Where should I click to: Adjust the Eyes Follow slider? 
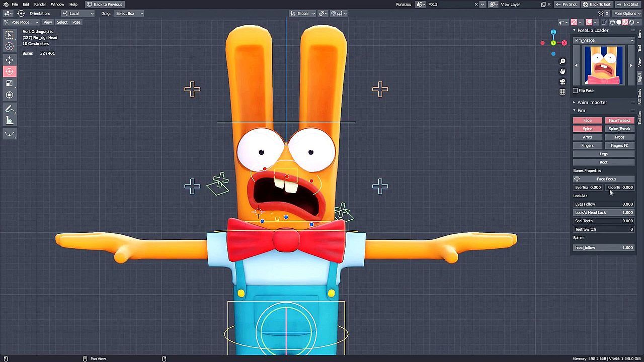(x=604, y=204)
